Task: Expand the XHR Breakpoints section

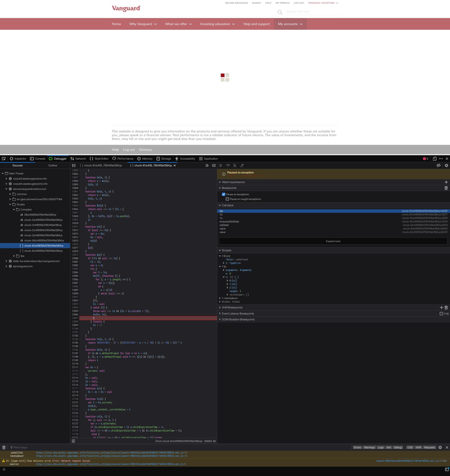Action: coord(220,307)
